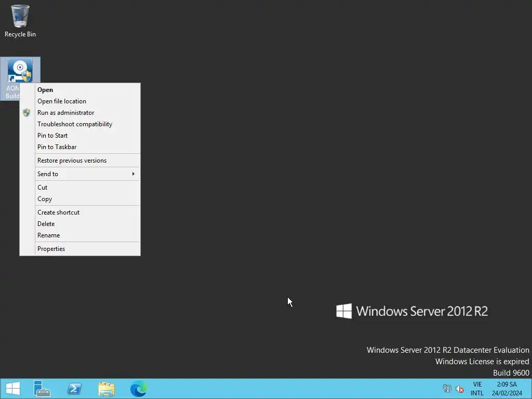Open the Windows Start button
Screen dimensions: 532x399
click(13, 389)
